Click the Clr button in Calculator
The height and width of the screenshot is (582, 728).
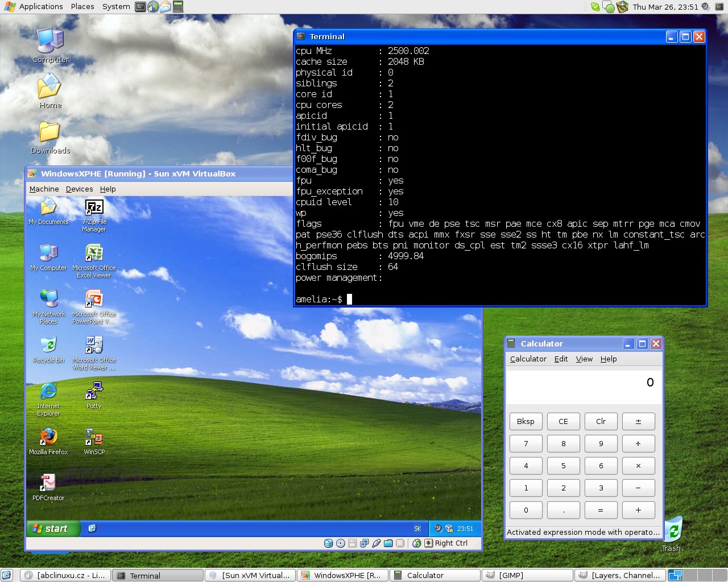(x=601, y=421)
